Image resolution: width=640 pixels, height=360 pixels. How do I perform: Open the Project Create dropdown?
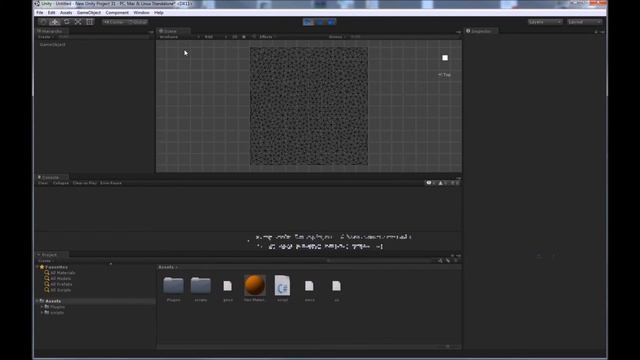(x=45, y=261)
